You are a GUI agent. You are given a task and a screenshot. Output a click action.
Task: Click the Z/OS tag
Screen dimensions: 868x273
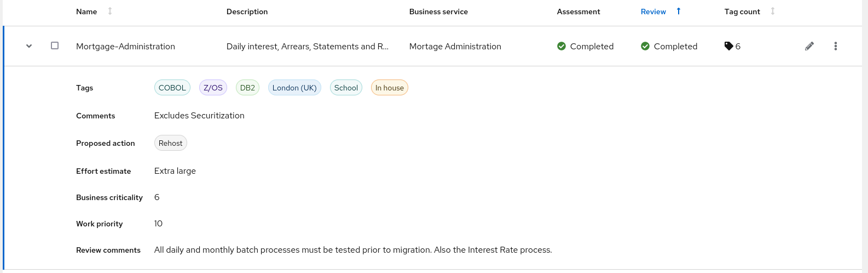(213, 88)
